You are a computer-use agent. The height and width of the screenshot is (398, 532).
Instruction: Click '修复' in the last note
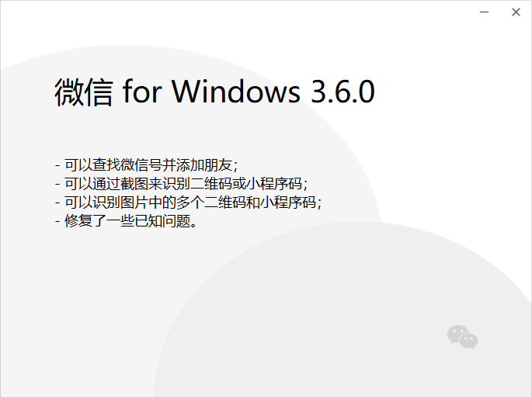(78, 221)
